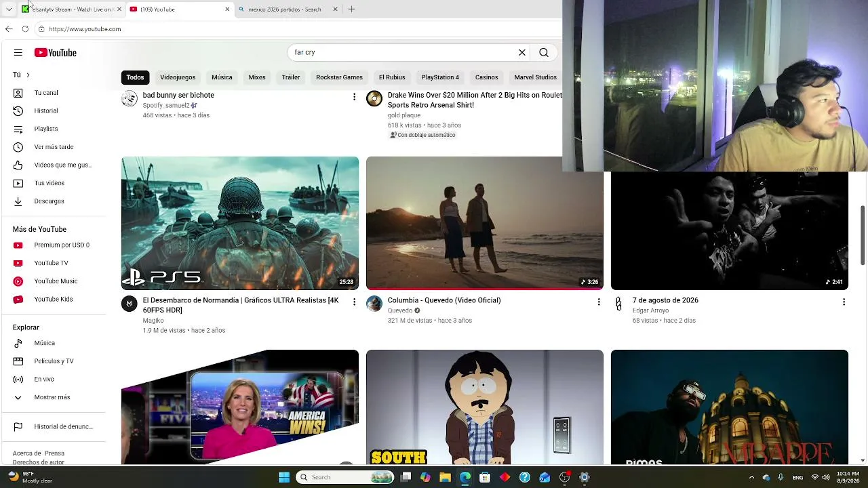868x488 pixels.
Task: Go back with the browser back arrow
Action: click(x=9, y=29)
